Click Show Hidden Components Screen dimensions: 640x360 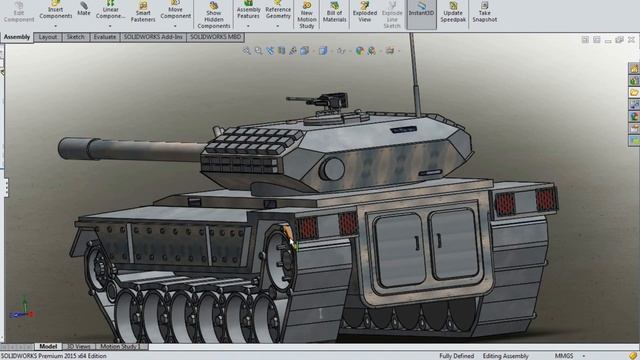214,16
